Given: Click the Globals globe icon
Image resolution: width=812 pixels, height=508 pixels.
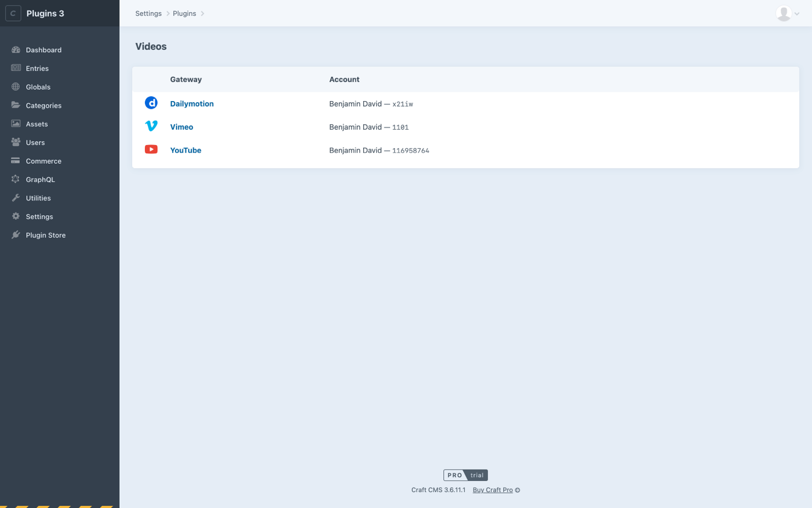Looking at the screenshot, I should coord(16,87).
